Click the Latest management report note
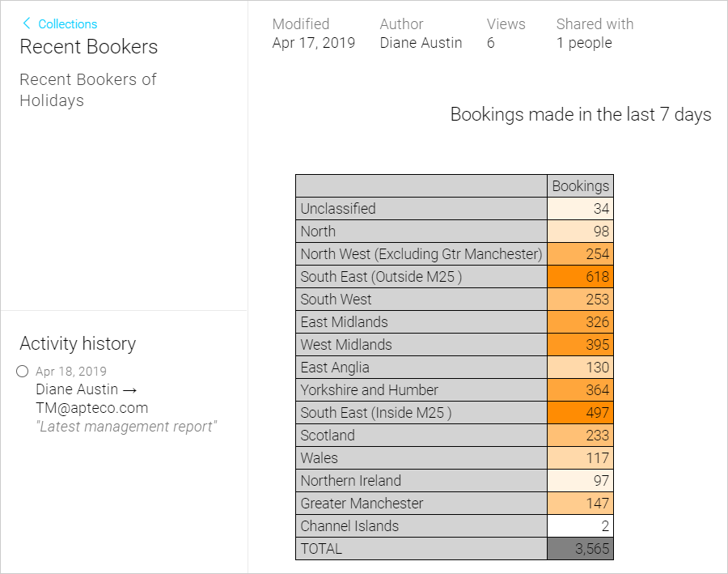The height and width of the screenshot is (574, 728). pos(126,427)
